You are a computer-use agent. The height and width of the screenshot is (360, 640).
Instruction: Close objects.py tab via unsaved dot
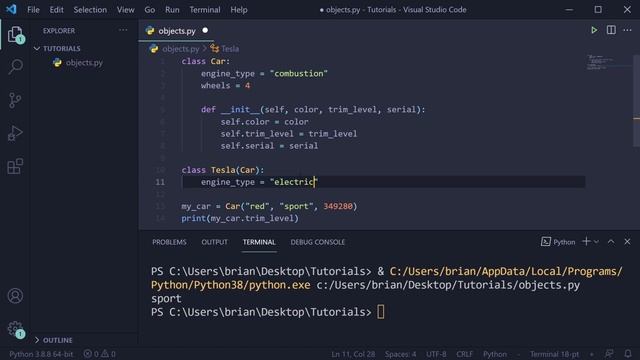[x=205, y=30]
